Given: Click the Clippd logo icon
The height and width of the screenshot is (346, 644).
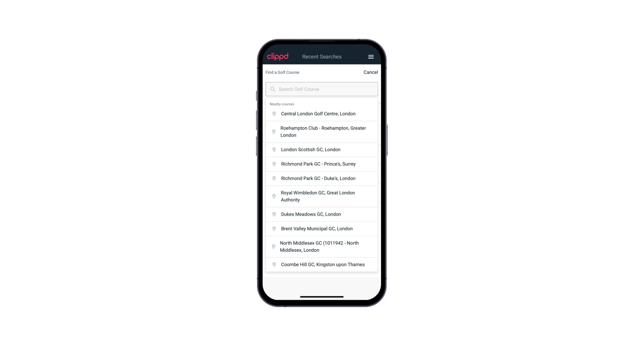Looking at the screenshot, I should pos(278,57).
